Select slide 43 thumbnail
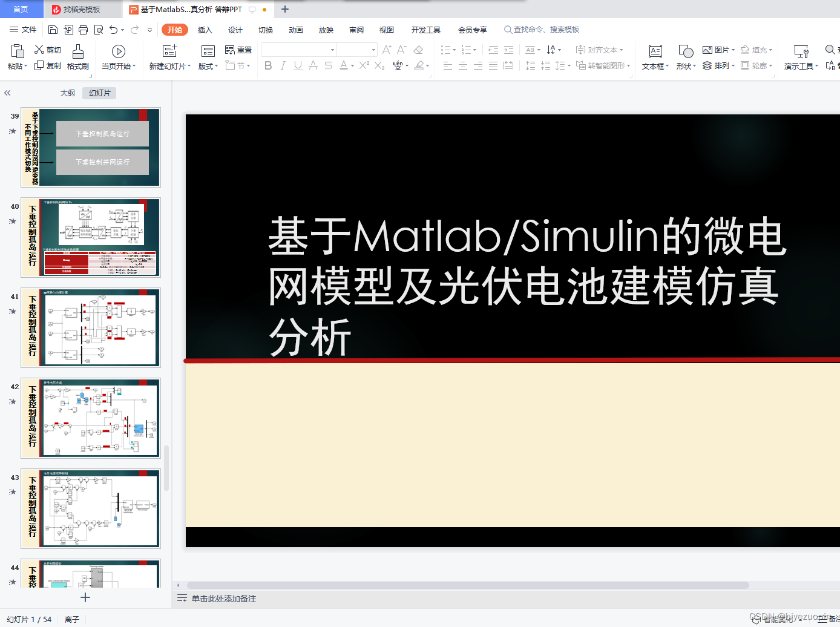Screen dimensions: 840x627 (91, 508)
